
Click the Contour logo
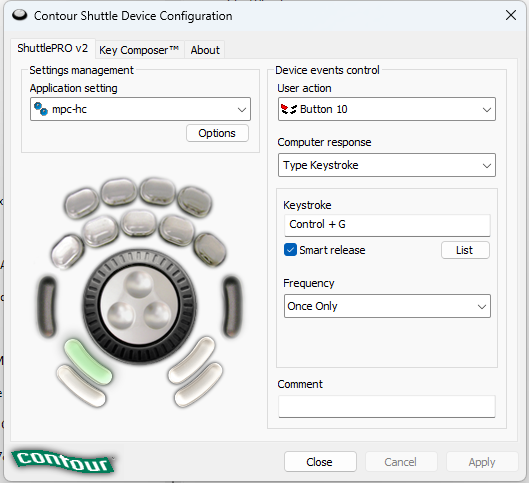click(x=63, y=461)
